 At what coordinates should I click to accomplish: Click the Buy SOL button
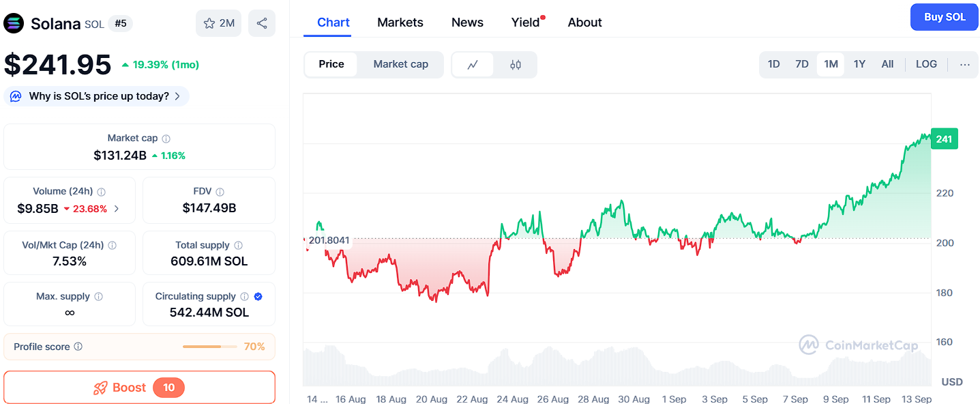(944, 16)
